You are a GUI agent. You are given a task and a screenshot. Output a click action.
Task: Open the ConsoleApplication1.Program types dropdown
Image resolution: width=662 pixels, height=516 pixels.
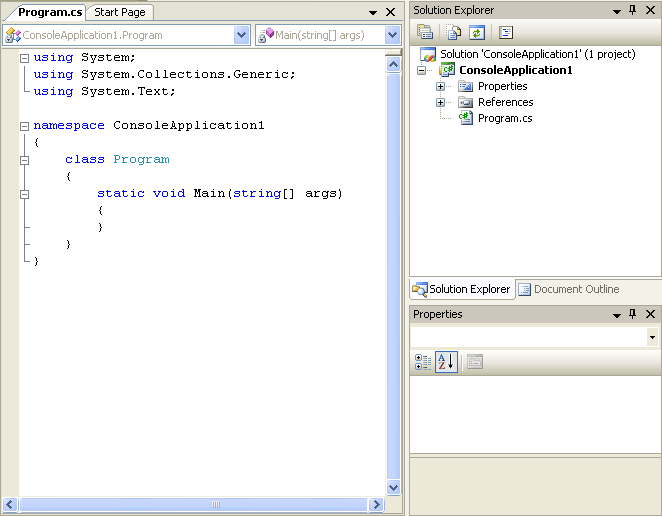point(241,35)
